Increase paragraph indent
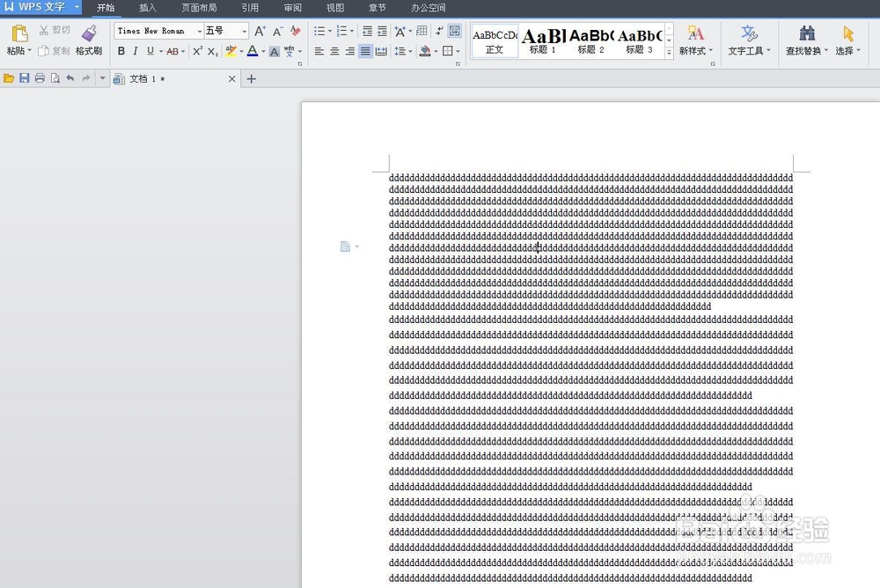The image size is (880, 588). click(382, 31)
